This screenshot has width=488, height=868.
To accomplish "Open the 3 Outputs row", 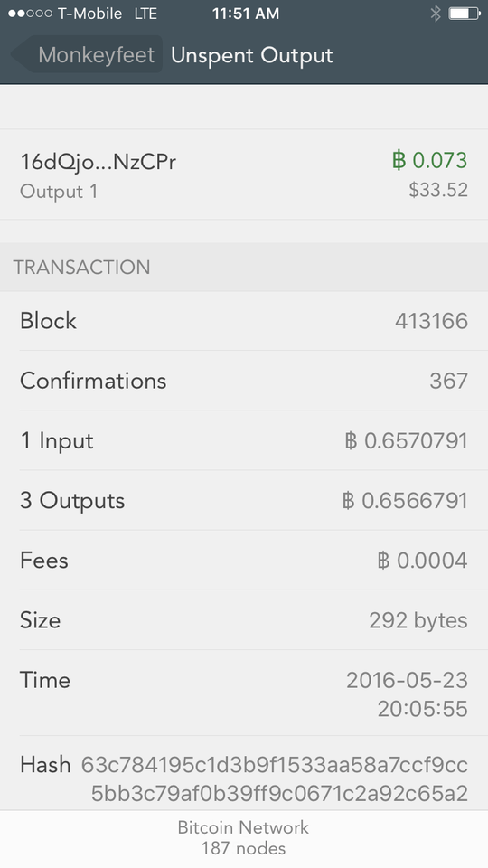I will (244, 500).
